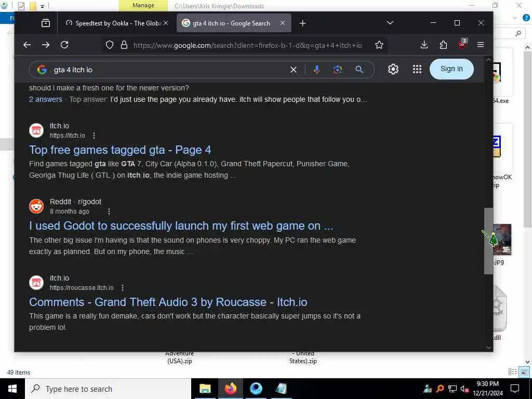
Task: Switch to Speedtest by Ookla tab
Action: click(x=116, y=23)
